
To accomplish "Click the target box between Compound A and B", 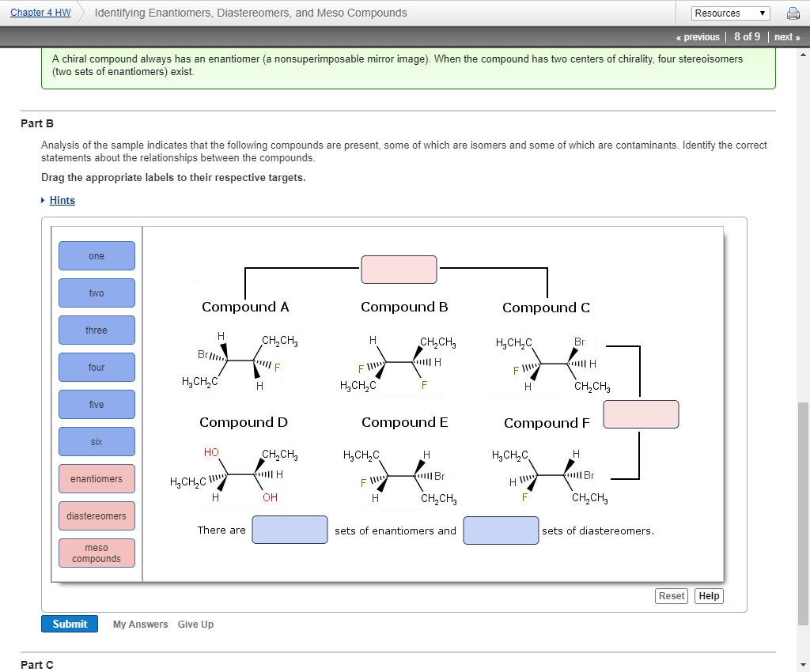I will click(399, 270).
